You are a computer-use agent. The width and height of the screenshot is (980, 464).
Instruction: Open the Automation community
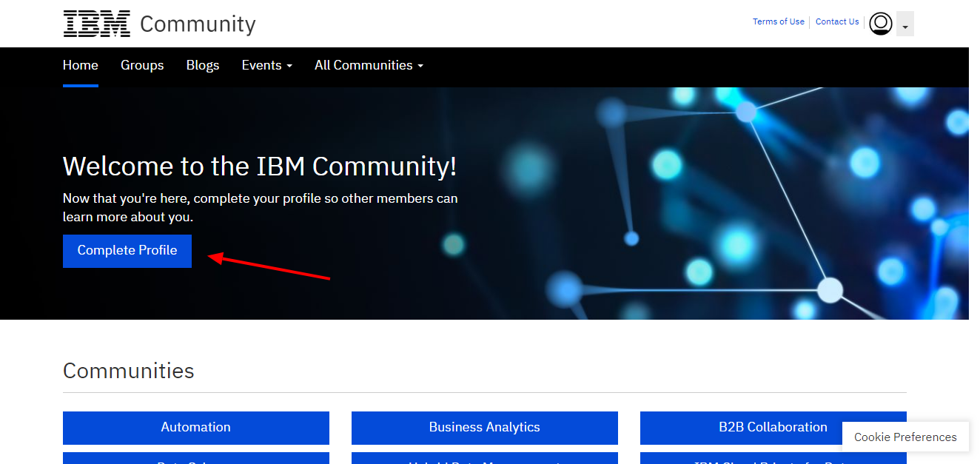pyautogui.click(x=196, y=428)
